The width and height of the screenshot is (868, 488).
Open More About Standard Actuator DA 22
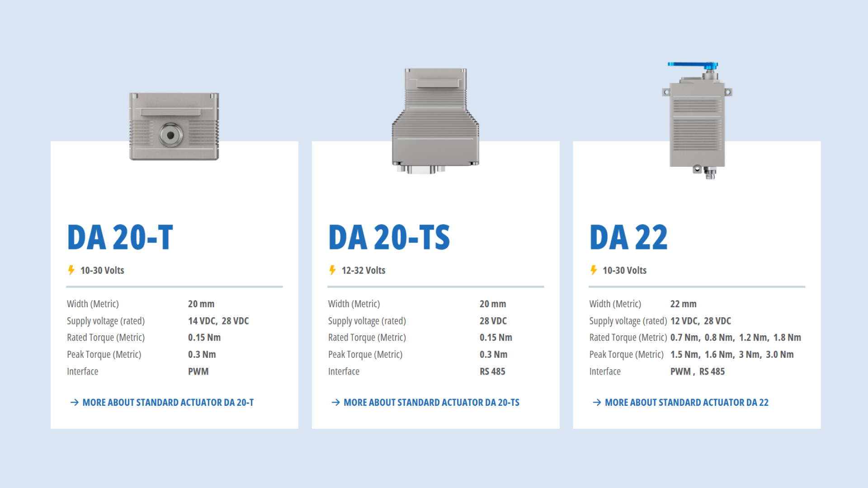click(x=686, y=402)
